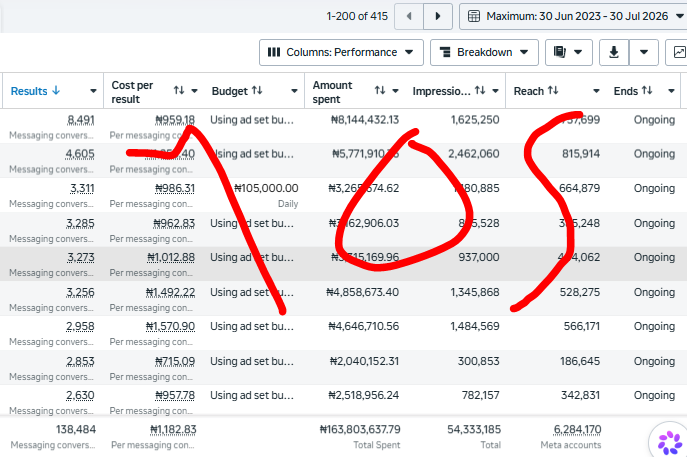Click impressions value 1,484,569

[475, 326]
